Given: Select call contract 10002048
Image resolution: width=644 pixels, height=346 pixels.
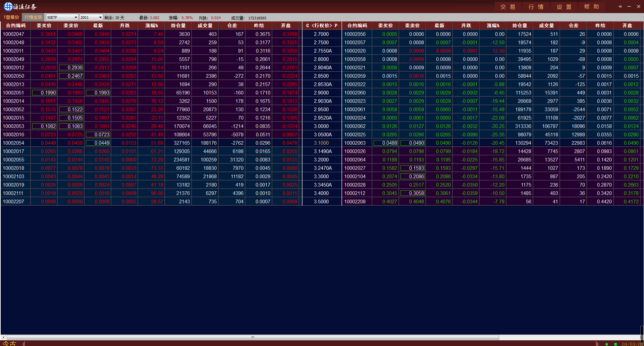Looking at the screenshot, I should point(14,43).
